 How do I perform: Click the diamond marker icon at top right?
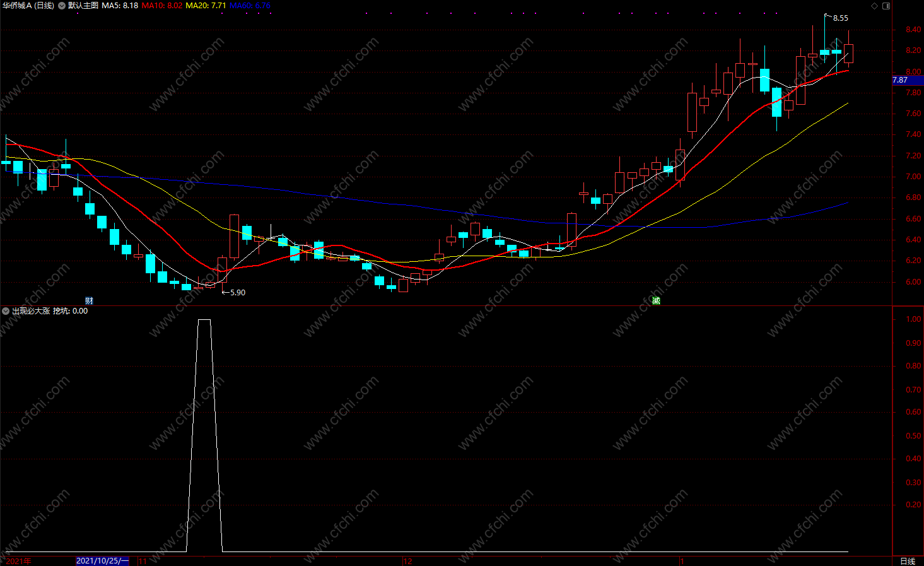[x=874, y=6]
